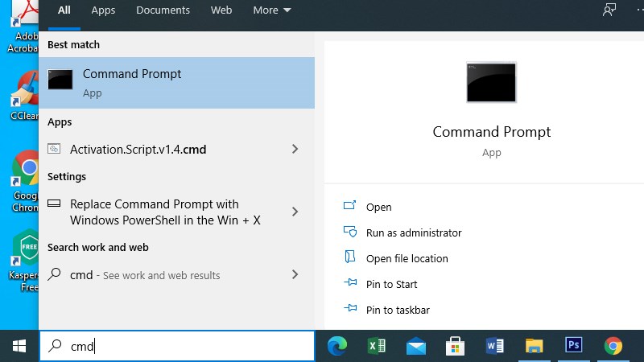Open the More filter dropdown
Screen dimensions: 644x362
point(271,10)
